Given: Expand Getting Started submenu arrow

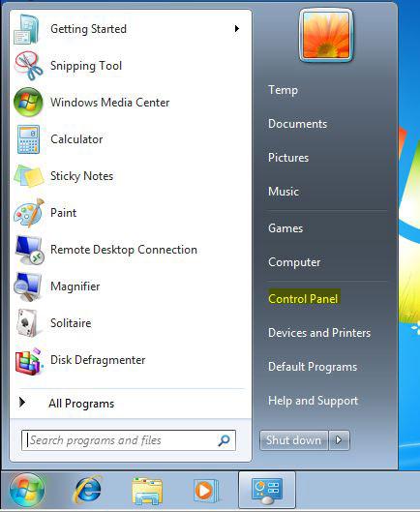Looking at the screenshot, I should pos(237,29).
